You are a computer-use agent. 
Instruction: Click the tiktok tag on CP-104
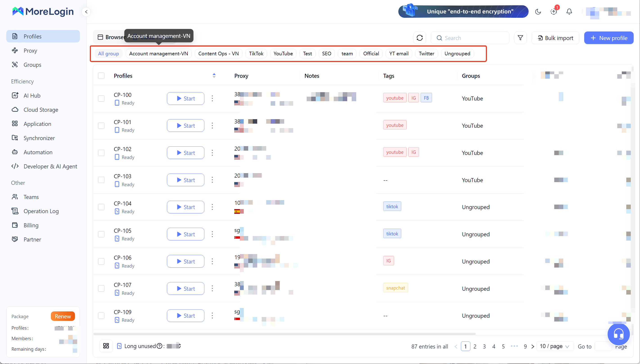(x=392, y=206)
